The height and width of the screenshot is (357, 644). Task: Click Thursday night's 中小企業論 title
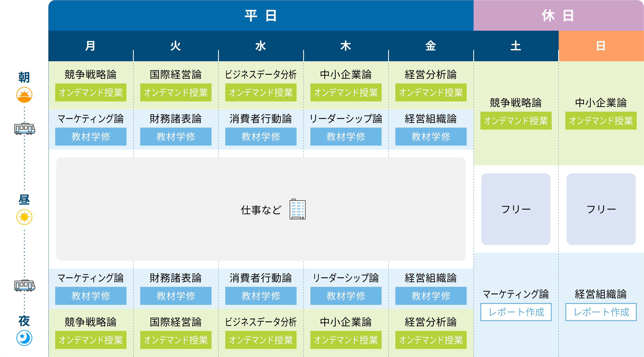346,322
